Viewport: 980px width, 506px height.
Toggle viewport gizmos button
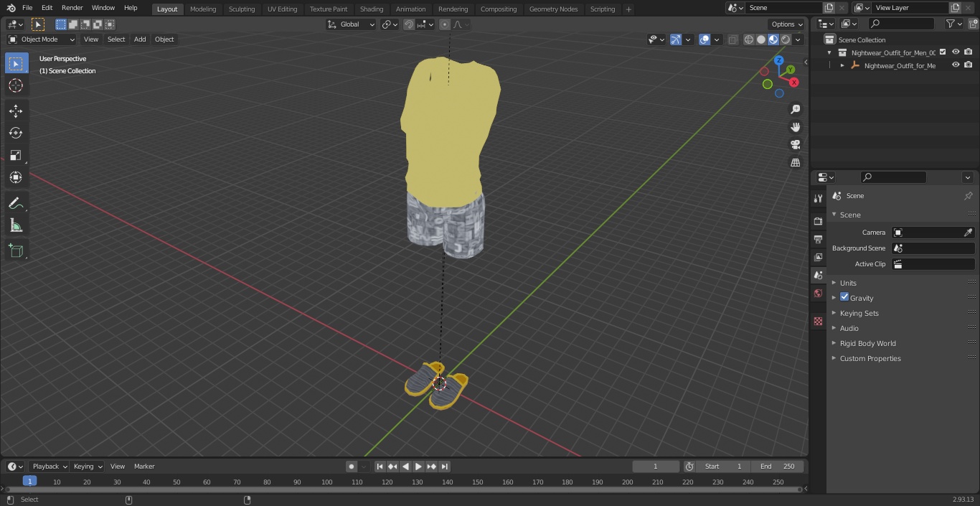tap(676, 39)
